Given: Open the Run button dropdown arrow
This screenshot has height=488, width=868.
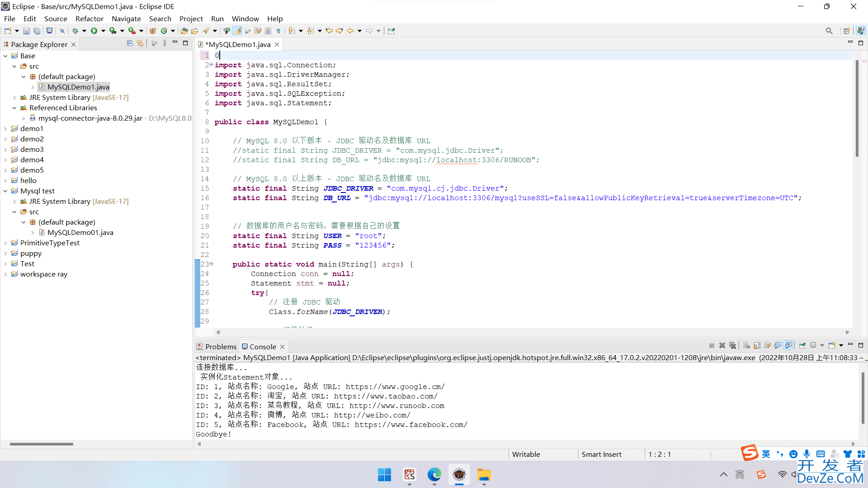Looking at the screenshot, I should (103, 31).
